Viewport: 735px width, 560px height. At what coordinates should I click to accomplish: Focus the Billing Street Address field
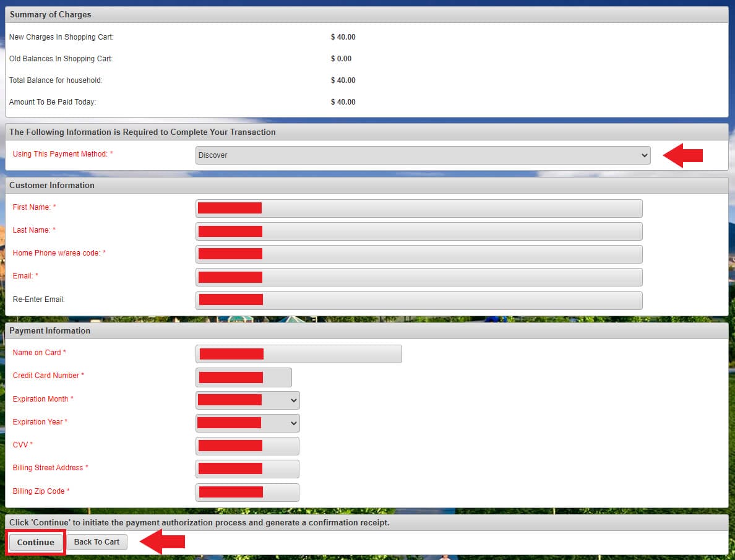247,469
